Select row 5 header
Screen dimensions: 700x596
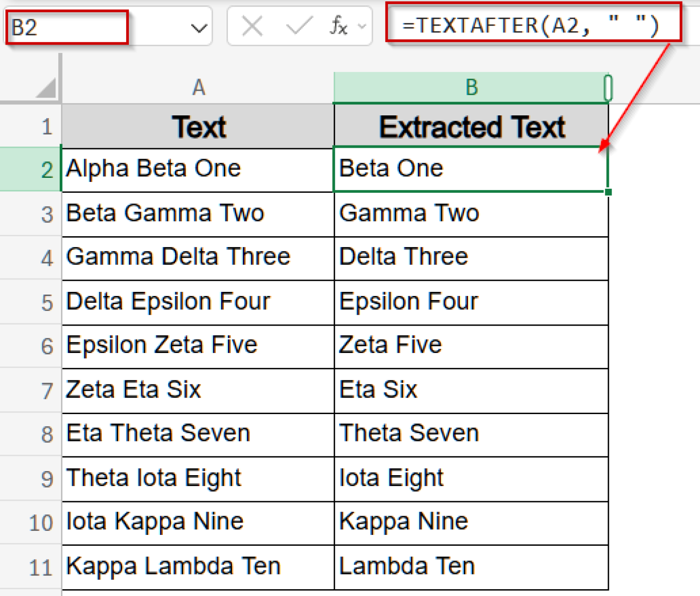pos(45,302)
